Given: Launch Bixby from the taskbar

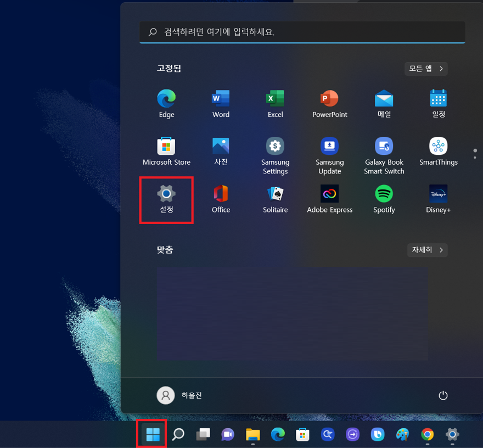Looking at the screenshot, I should click(x=378, y=434).
